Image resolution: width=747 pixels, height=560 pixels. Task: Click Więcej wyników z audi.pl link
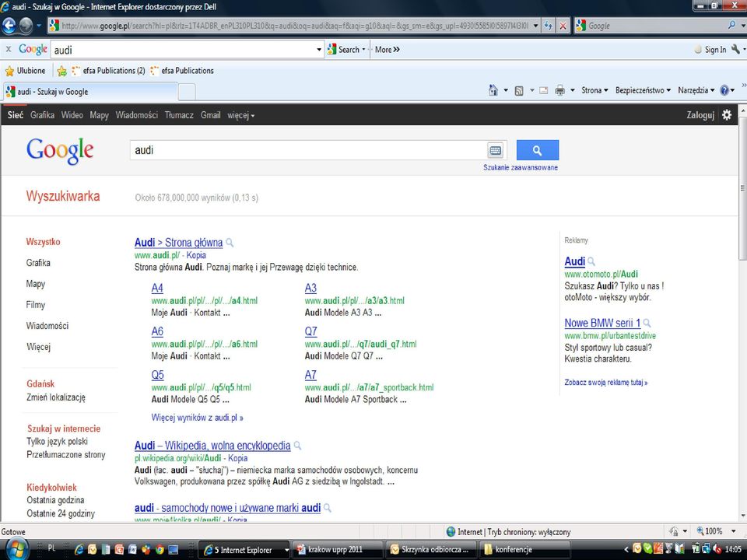click(x=197, y=418)
